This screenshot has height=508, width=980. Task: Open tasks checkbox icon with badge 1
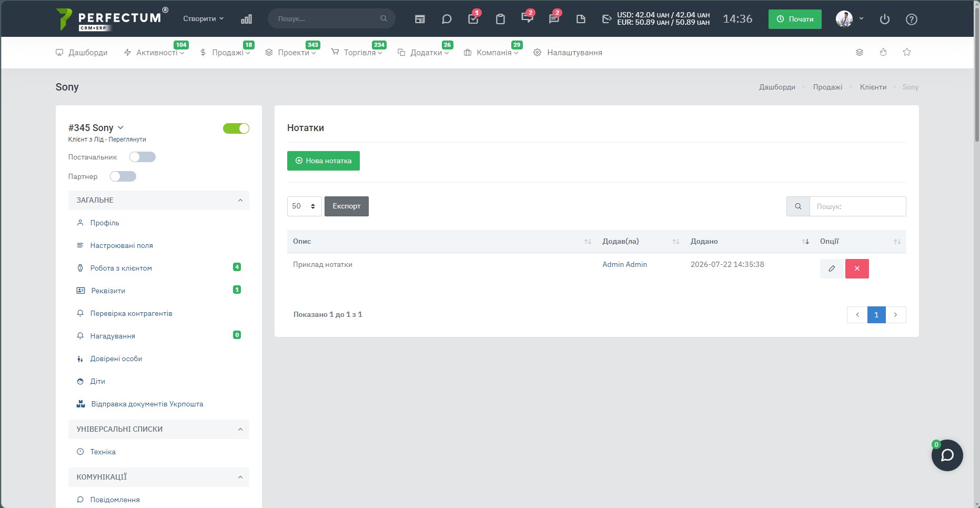[473, 18]
